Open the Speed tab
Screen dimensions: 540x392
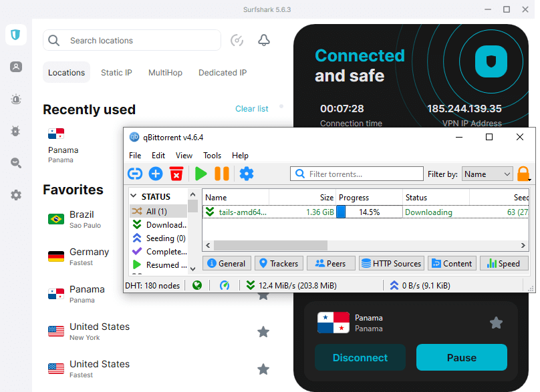pyautogui.click(x=504, y=263)
